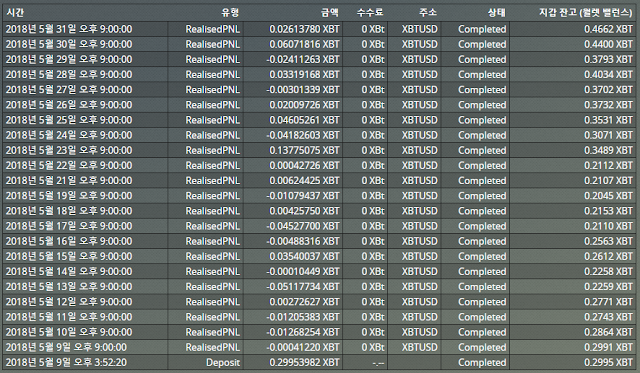Image resolution: width=640 pixels, height=373 pixels.
Task: Click amount -0.00010449 XBT
Action: (303, 271)
